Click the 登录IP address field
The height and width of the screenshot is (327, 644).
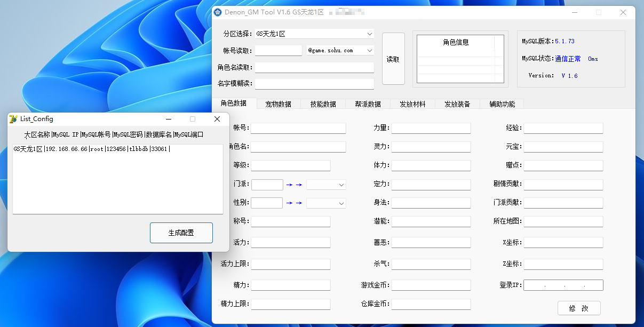(x=563, y=285)
